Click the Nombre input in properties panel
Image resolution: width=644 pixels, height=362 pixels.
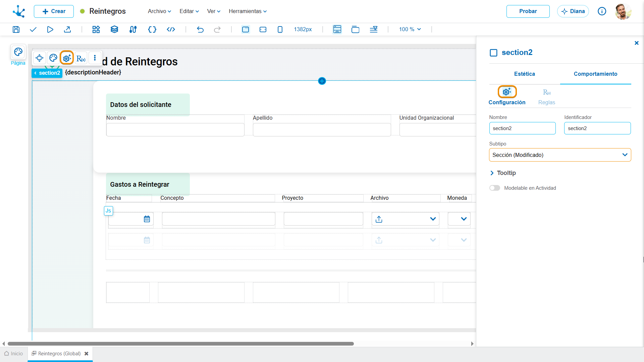click(x=522, y=128)
